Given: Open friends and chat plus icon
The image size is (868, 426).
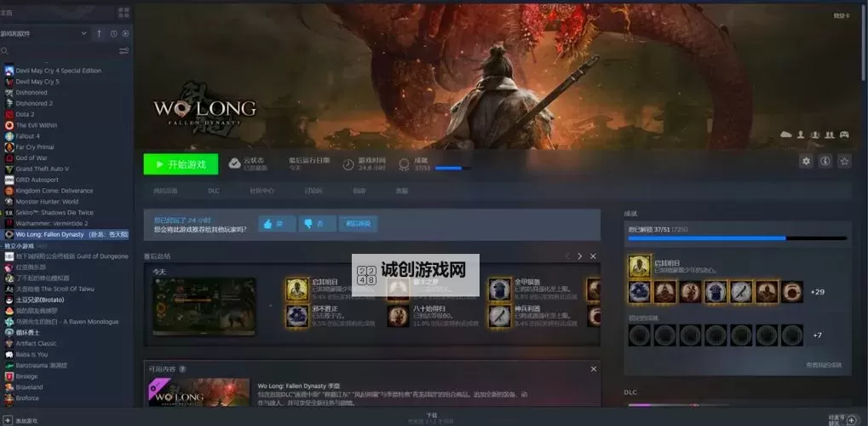Looking at the screenshot, I should click(x=852, y=420).
